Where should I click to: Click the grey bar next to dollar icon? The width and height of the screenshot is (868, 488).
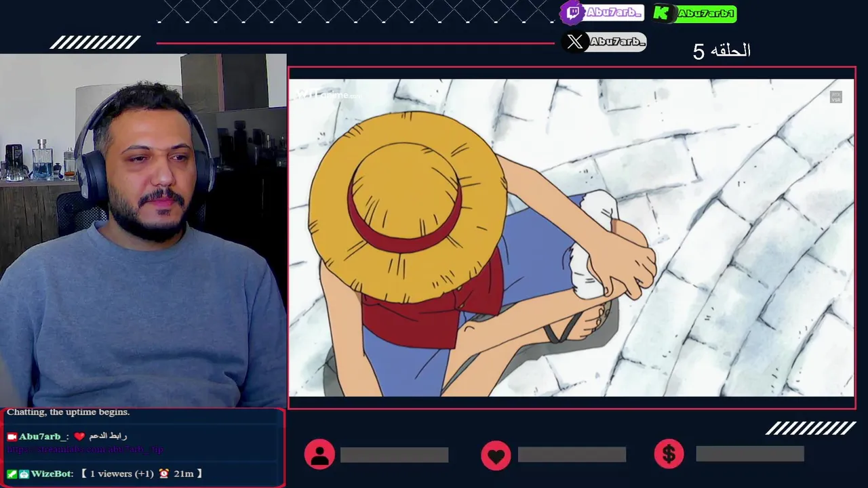(x=750, y=454)
